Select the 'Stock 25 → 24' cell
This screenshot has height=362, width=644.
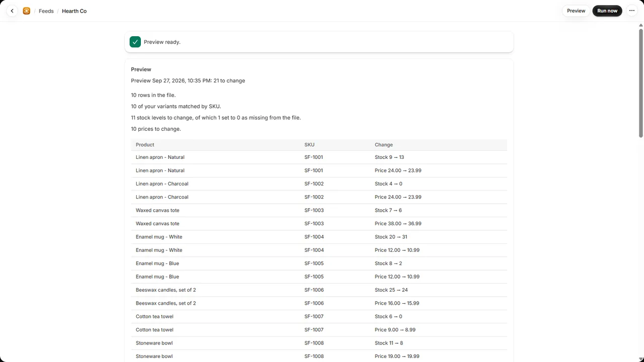391,290
